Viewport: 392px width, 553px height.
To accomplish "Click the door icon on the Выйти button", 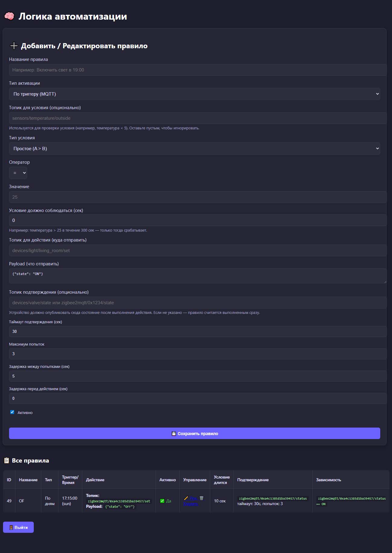I will (11, 527).
